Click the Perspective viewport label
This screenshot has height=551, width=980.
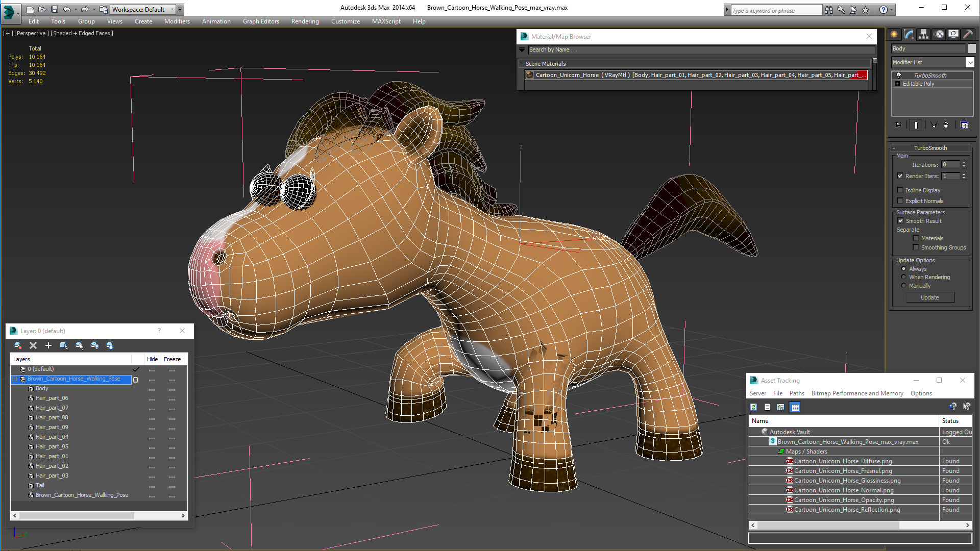point(31,33)
